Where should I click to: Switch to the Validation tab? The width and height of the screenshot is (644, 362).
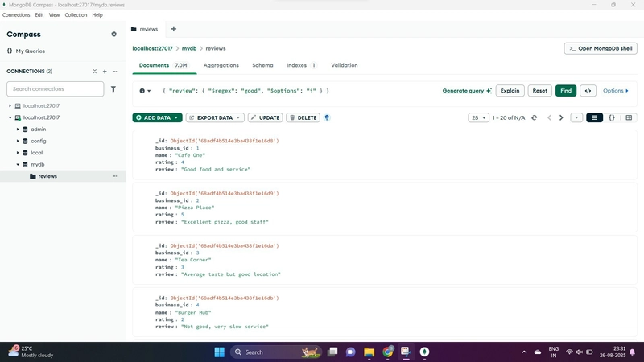(345, 65)
